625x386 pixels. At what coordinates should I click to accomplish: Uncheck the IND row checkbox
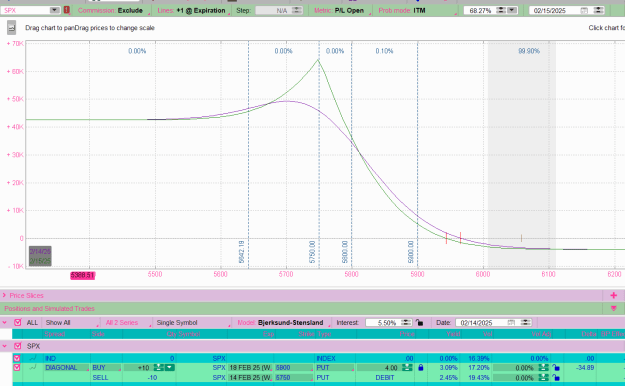17,358
